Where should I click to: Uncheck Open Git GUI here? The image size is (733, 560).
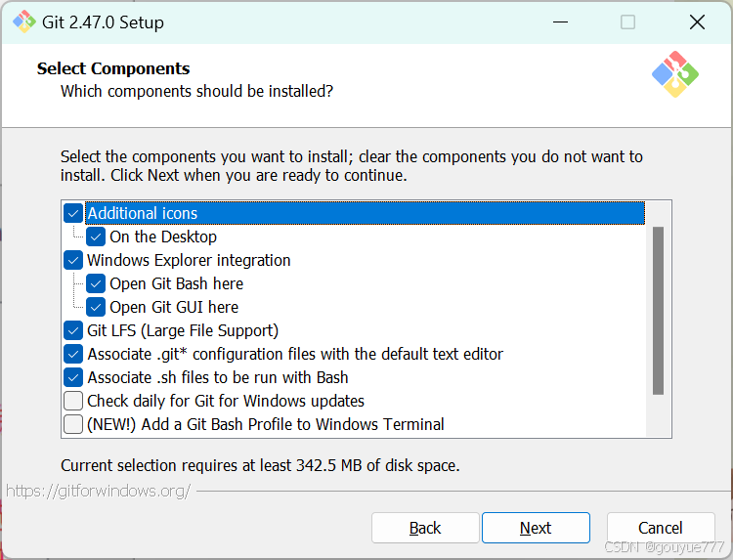(96, 307)
